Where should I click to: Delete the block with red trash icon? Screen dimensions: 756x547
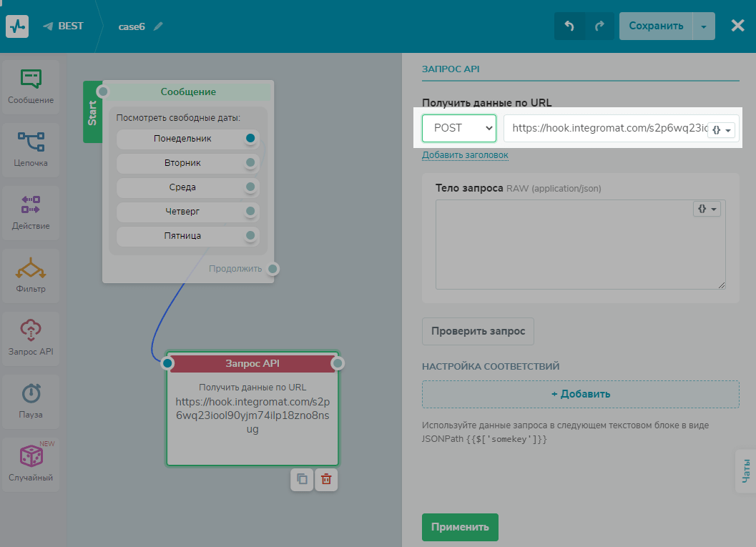pos(326,479)
